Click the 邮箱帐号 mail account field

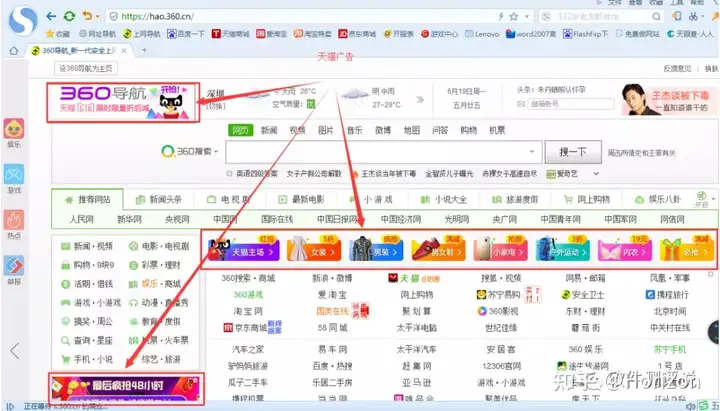click(x=570, y=104)
